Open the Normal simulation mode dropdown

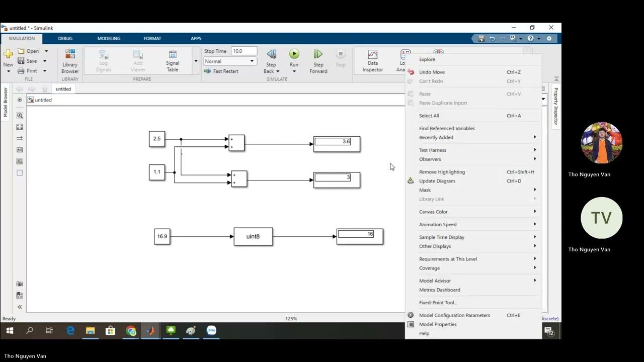tap(230, 61)
